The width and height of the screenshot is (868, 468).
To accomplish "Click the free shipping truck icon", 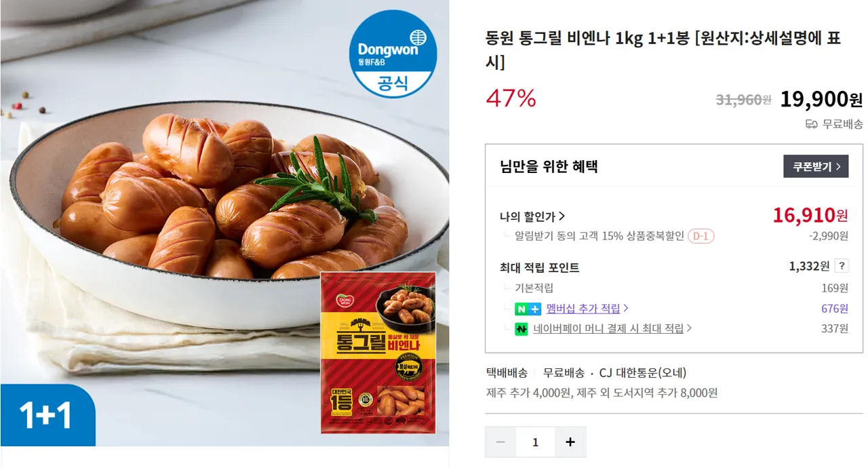I will [811, 124].
